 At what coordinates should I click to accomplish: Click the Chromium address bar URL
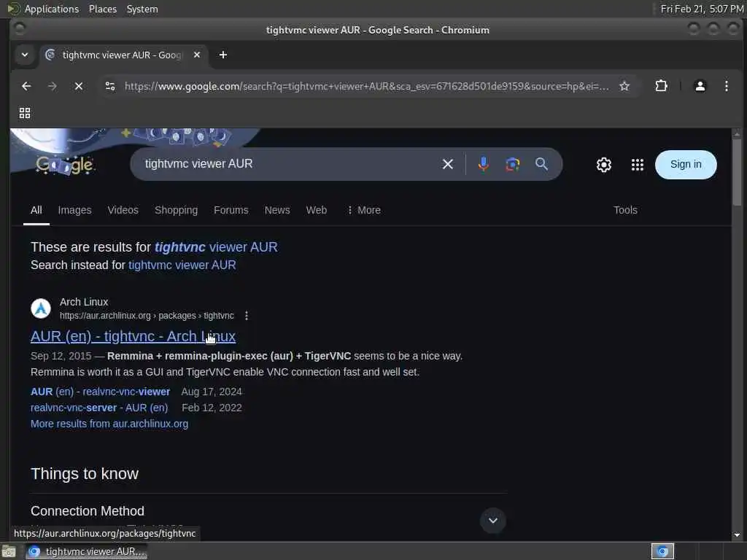coord(366,86)
